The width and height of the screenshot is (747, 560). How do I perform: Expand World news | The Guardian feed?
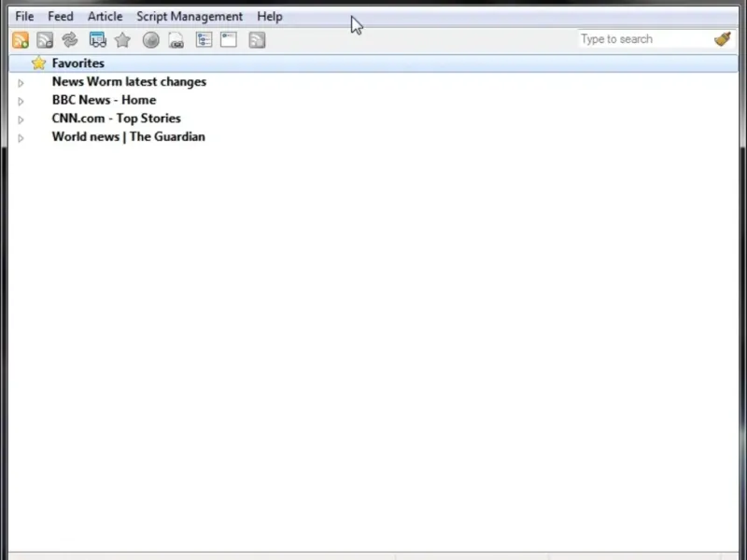click(x=21, y=138)
